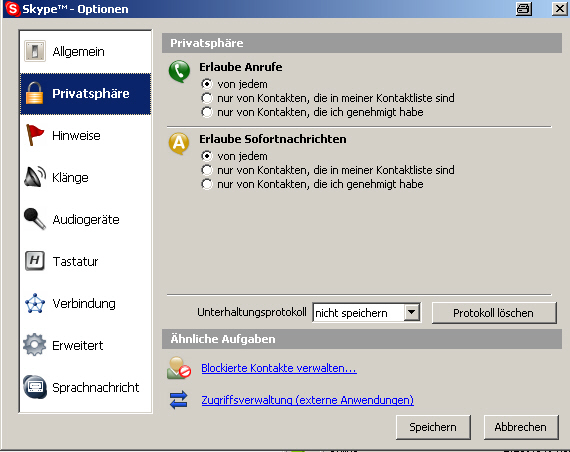The image size is (570, 452).
Task: Click the Erlaube Sofortnachrichten heading
Action: click(273, 139)
